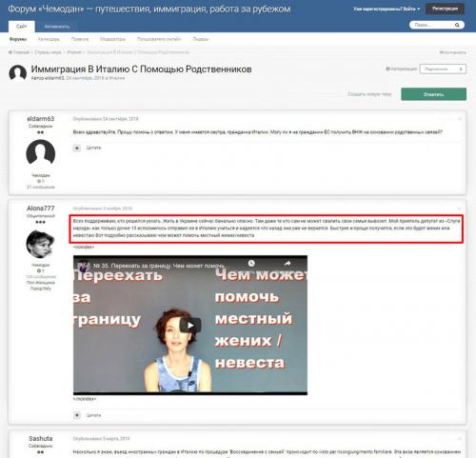Click the Цитата link under Alona777's post

pyautogui.click(x=93, y=415)
